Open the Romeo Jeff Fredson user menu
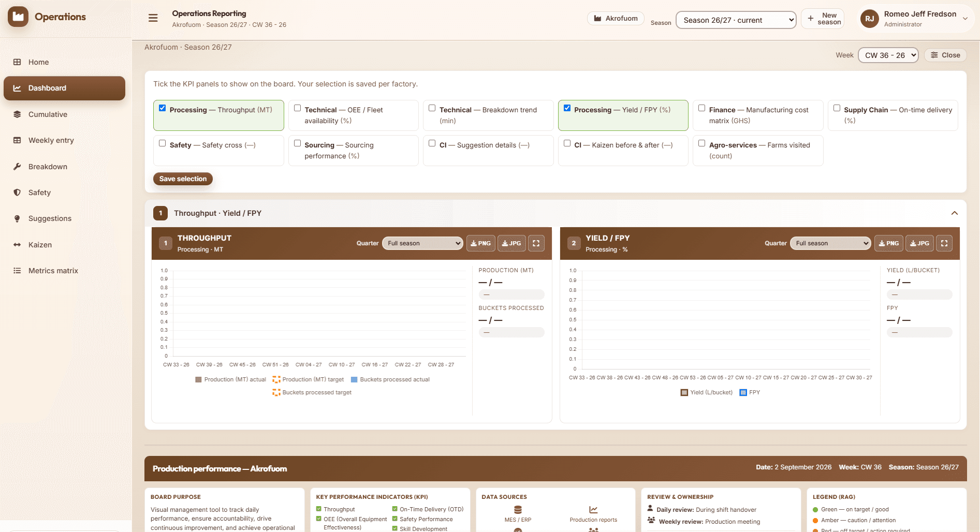 [x=915, y=19]
